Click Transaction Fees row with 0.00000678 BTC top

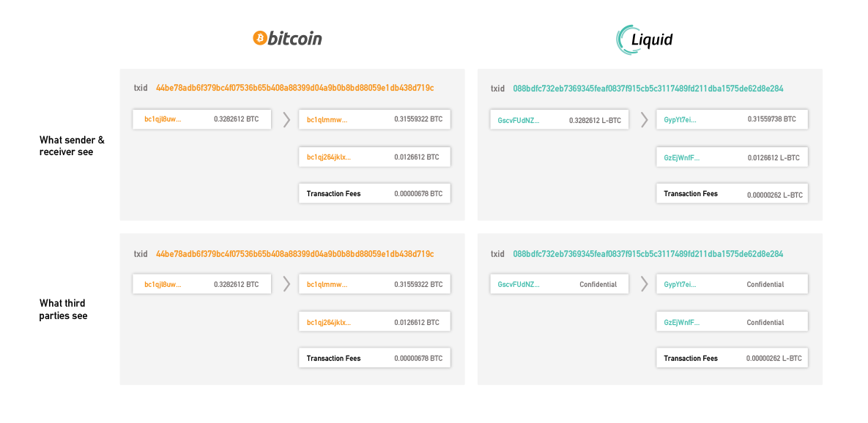click(x=374, y=194)
